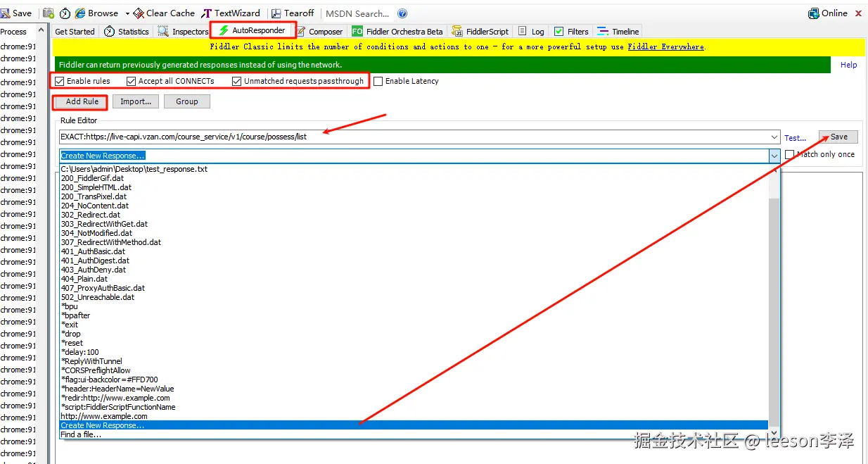868x464 pixels.
Task: Expand the Browse dropdown arrow
Action: click(127, 13)
